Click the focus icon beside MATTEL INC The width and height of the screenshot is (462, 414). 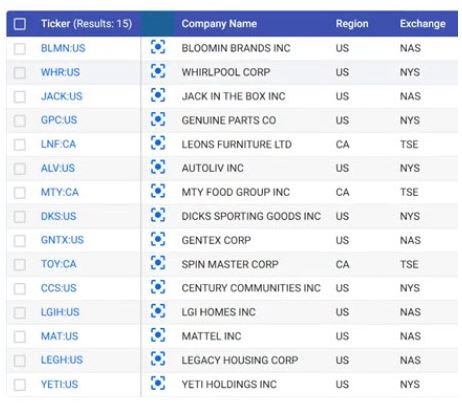(158, 335)
